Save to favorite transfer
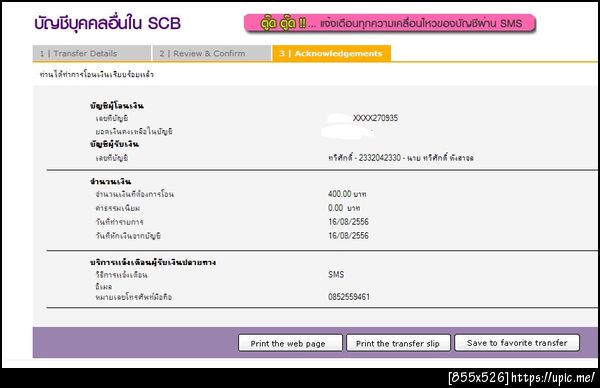600x388 pixels. pyautogui.click(x=517, y=342)
